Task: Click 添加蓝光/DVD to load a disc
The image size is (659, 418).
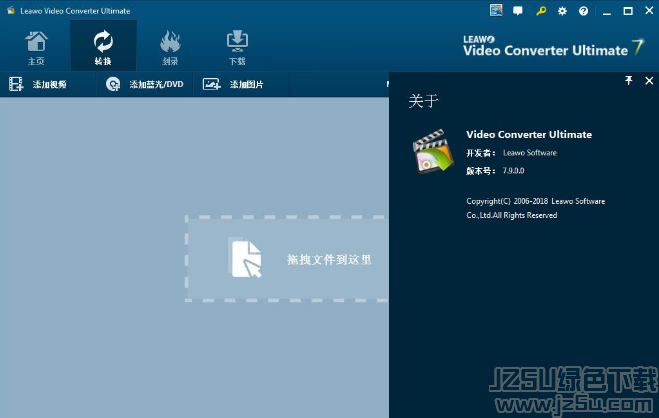Action: tap(145, 84)
